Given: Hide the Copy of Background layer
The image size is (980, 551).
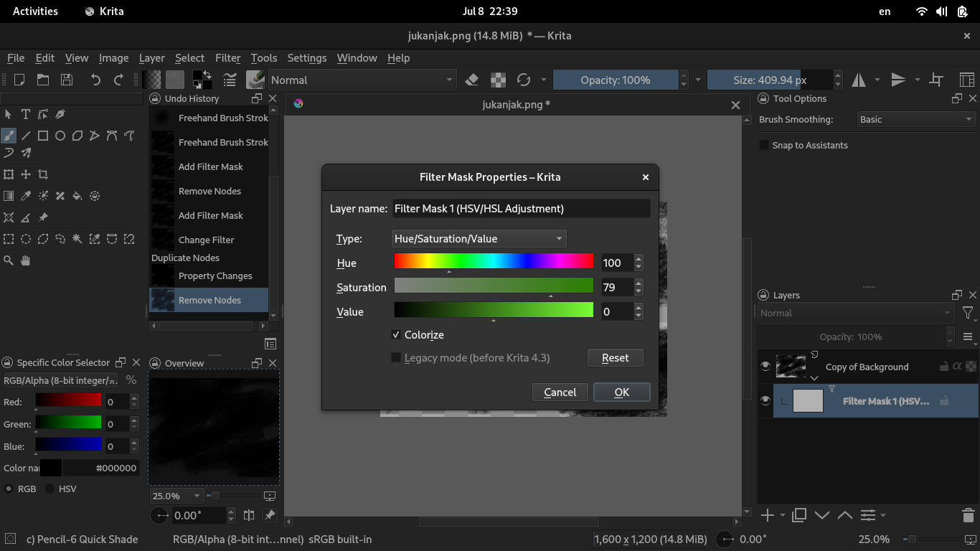Looking at the screenshot, I should 765,366.
